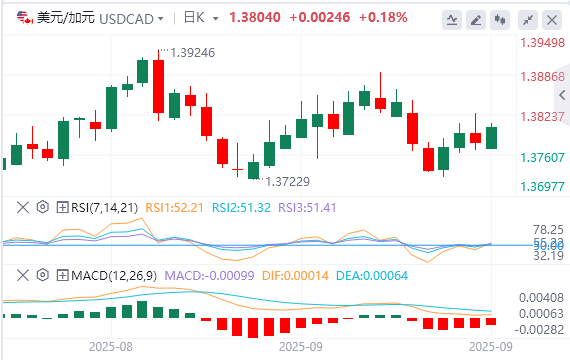
Task: Click the 1.39246 high price candle
Action: point(158,85)
